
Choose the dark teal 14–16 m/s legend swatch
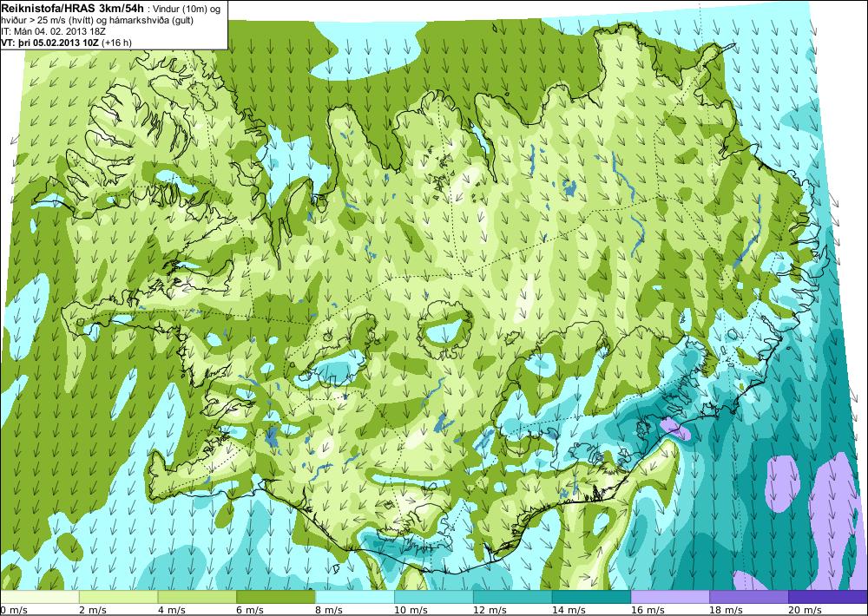click(x=591, y=597)
